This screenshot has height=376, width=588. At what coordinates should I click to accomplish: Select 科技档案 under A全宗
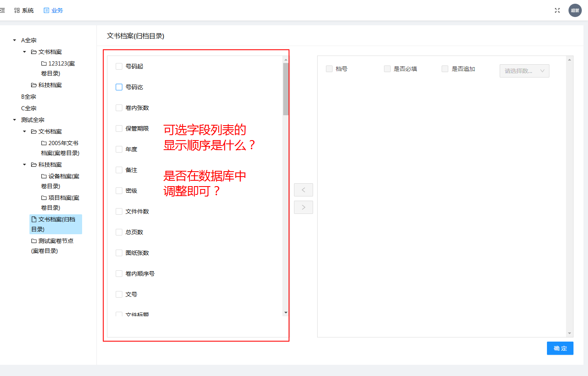tap(46, 85)
